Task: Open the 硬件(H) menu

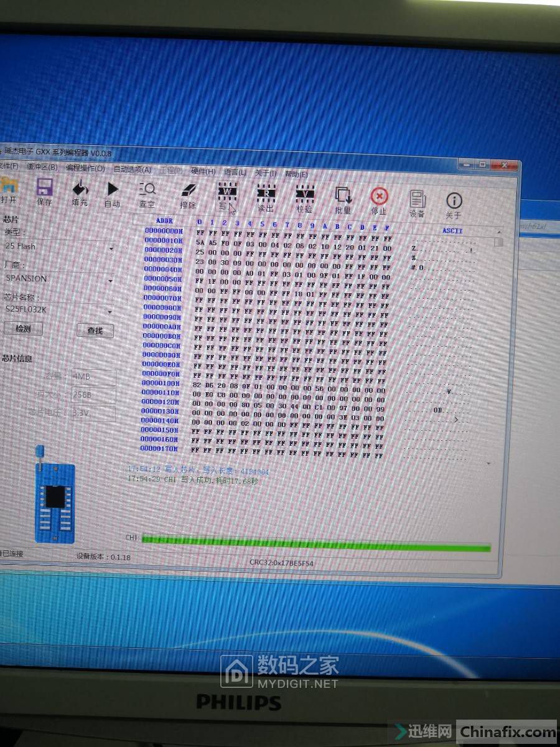Action: [x=203, y=171]
